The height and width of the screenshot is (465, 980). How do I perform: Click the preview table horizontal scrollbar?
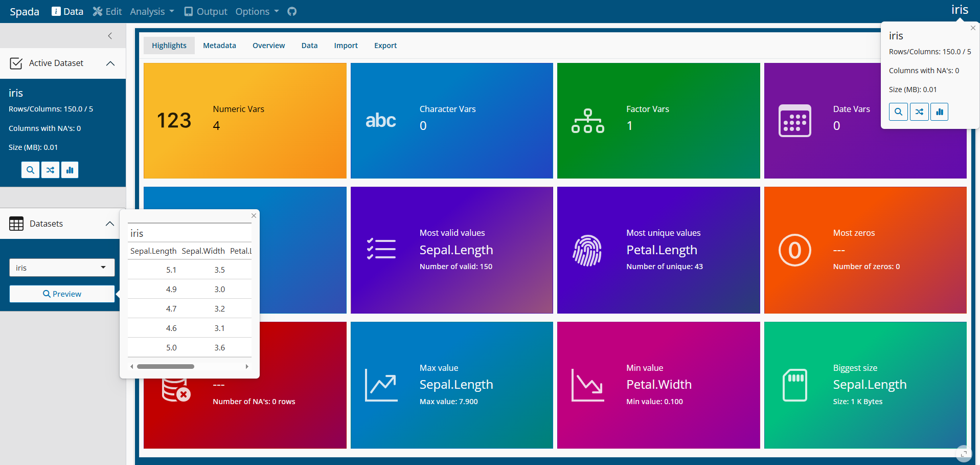pyautogui.click(x=166, y=366)
